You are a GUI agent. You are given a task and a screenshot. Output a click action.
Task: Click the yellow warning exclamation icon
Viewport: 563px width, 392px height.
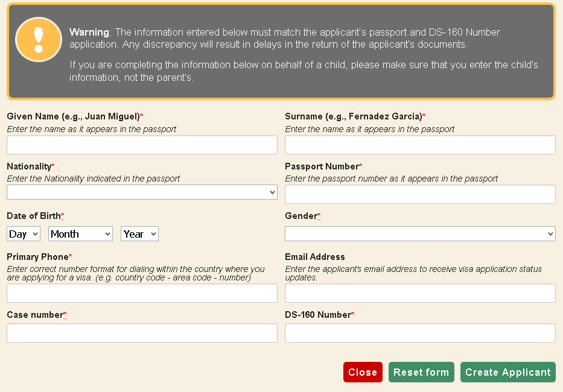pyautogui.click(x=39, y=39)
